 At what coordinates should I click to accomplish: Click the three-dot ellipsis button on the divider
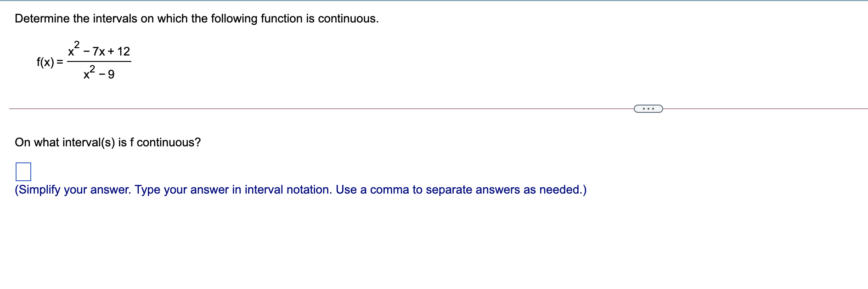click(x=648, y=108)
